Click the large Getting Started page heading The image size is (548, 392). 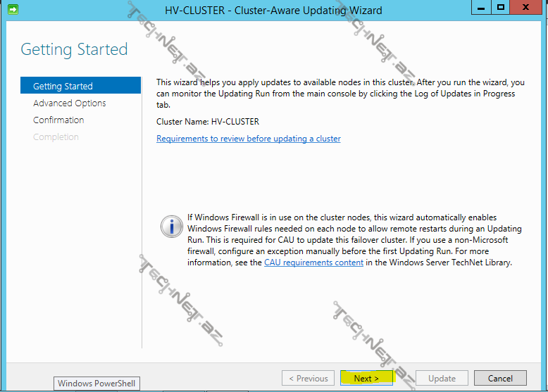[74, 49]
